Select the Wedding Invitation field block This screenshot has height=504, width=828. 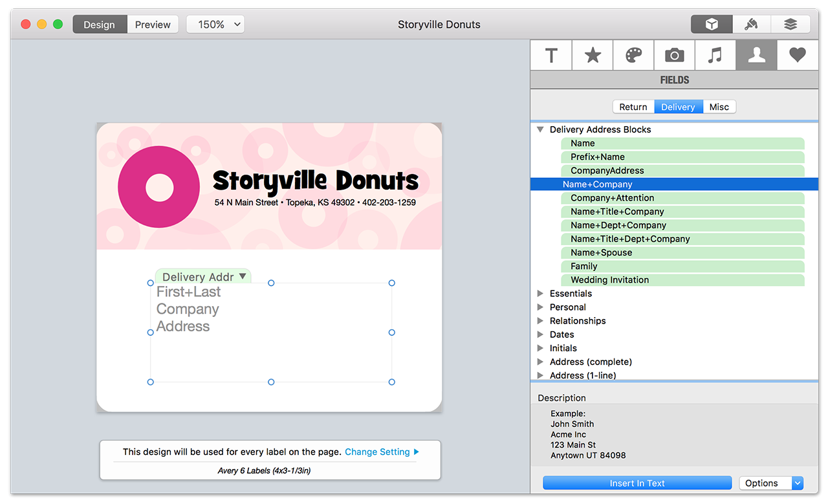tap(682, 279)
